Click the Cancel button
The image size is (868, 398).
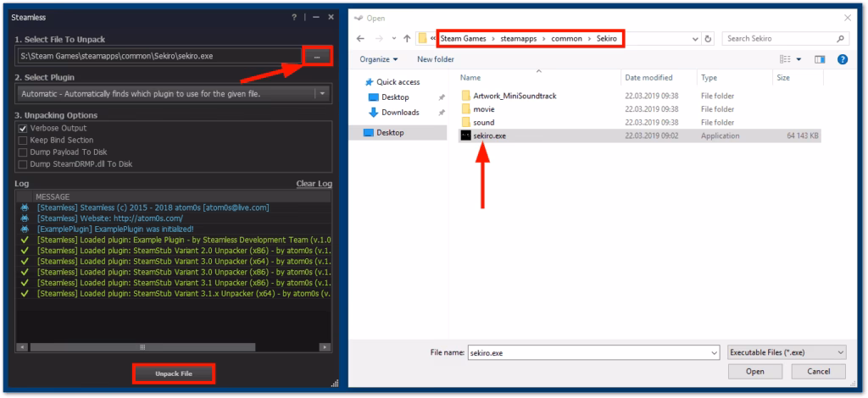(818, 372)
